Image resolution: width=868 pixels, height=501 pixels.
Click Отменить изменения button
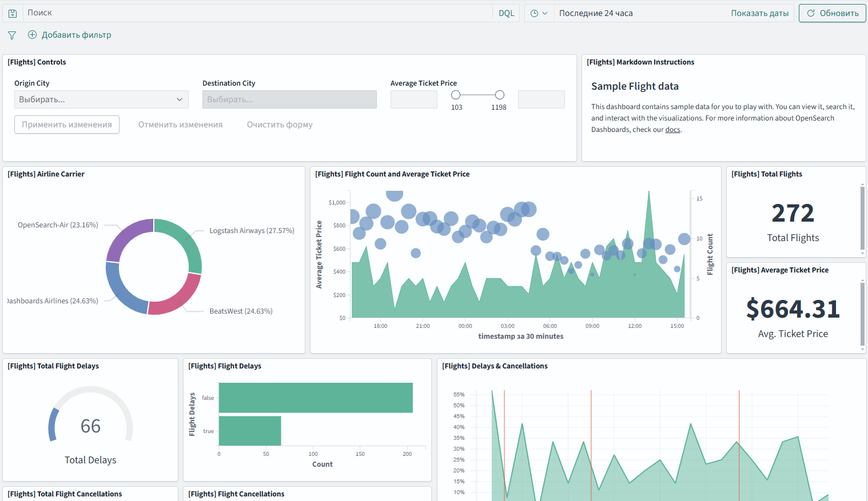click(x=180, y=125)
